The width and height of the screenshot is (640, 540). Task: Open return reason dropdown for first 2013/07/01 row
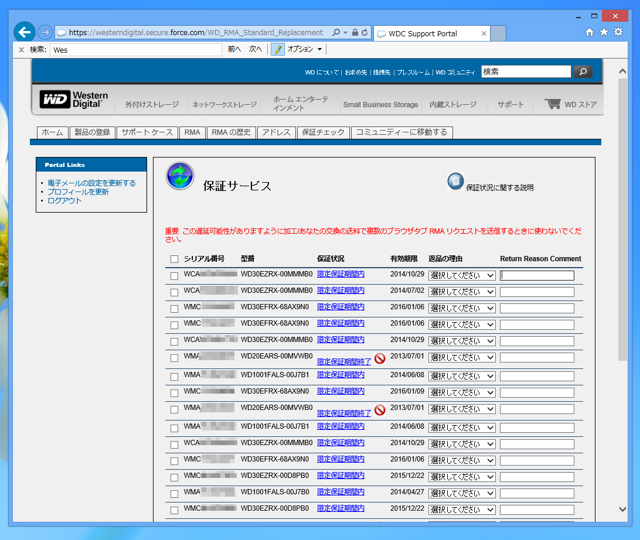(462, 358)
